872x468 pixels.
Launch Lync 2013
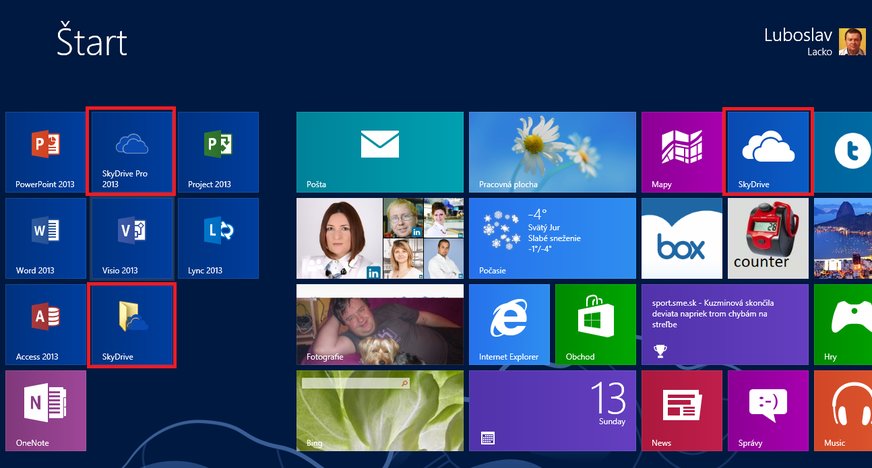click(x=217, y=238)
